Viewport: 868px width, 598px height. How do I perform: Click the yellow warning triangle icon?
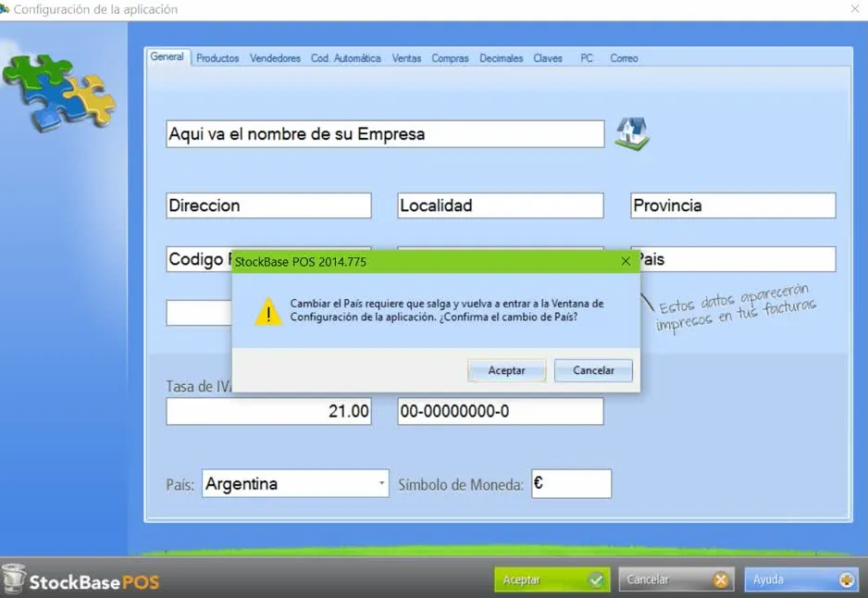click(x=268, y=311)
